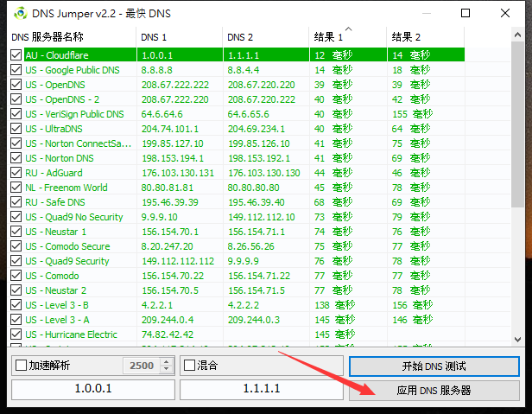532x414 pixels.
Task: Enable the 加速解析 checkbox
Action: click(21, 366)
